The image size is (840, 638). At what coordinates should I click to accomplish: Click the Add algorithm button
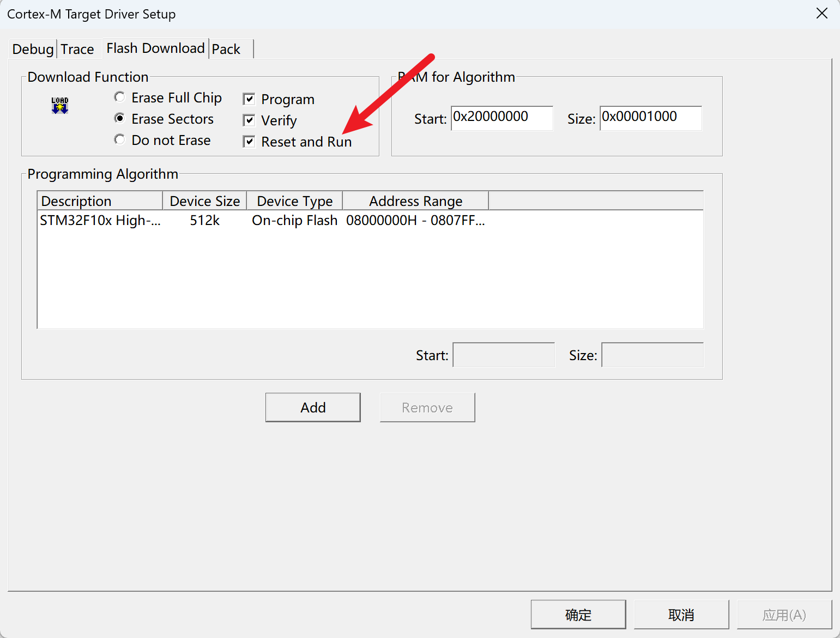click(313, 408)
